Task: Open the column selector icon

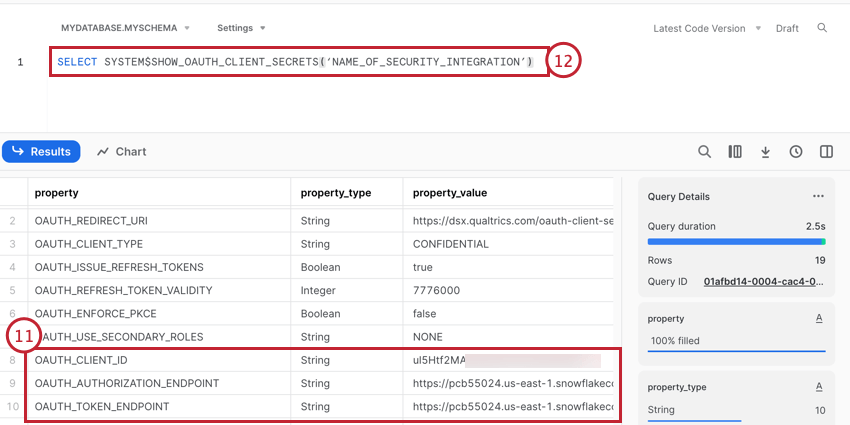Action: (x=735, y=152)
